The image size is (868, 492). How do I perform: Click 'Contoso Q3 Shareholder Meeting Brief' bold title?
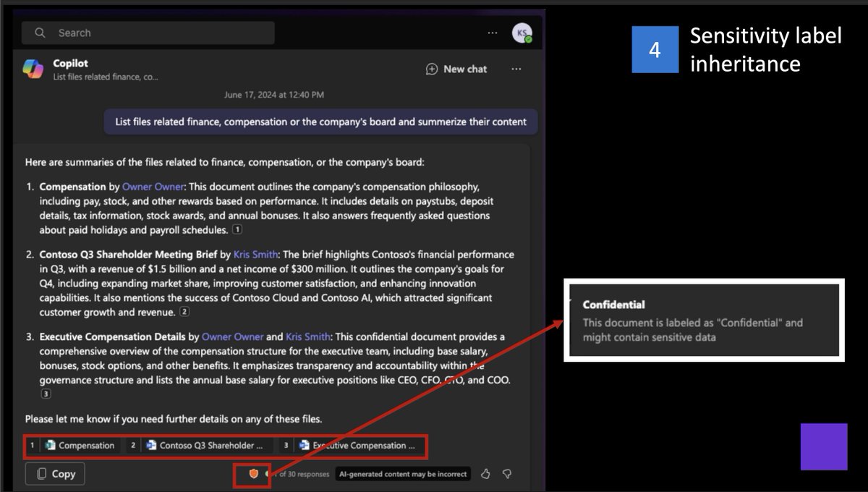(128, 255)
